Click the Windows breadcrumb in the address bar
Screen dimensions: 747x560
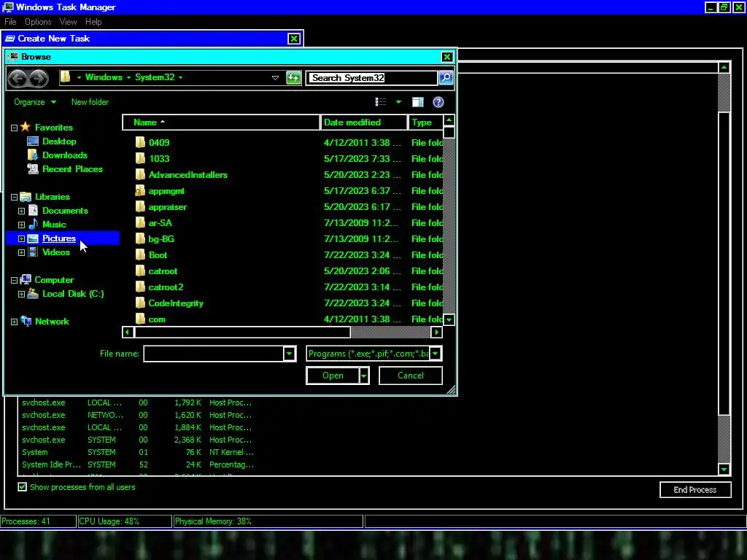click(104, 77)
